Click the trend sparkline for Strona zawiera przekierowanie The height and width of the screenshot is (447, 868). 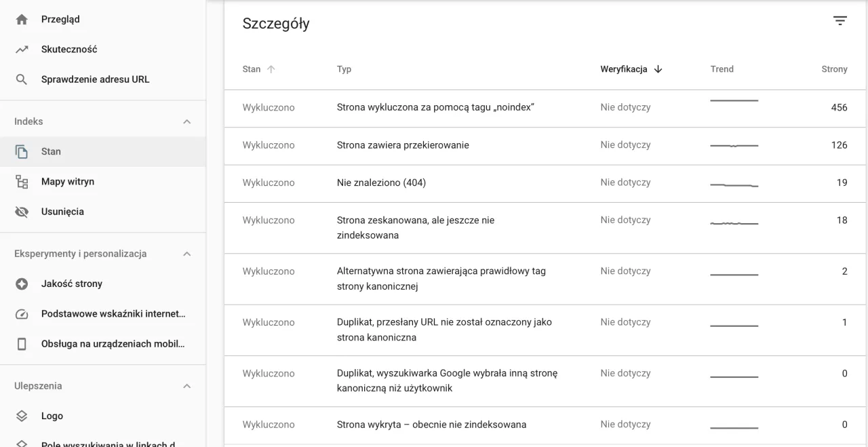pyautogui.click(x=734, y=144)
